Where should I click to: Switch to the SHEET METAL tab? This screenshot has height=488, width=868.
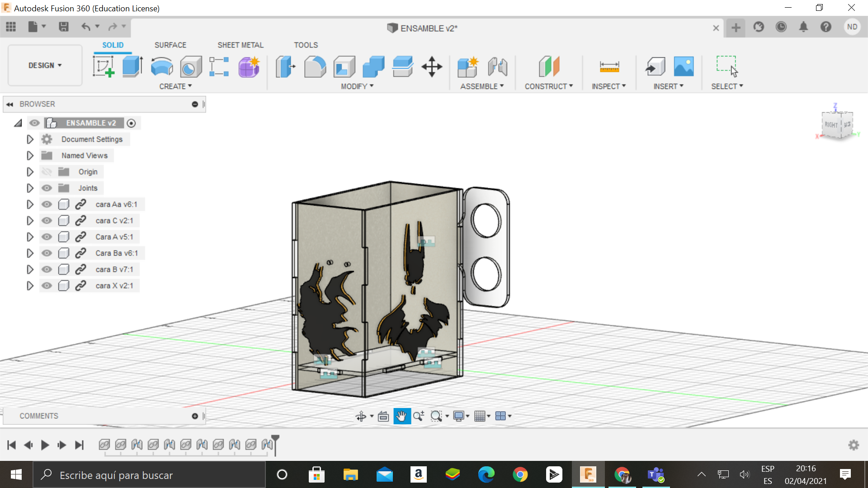pos(240,45)
